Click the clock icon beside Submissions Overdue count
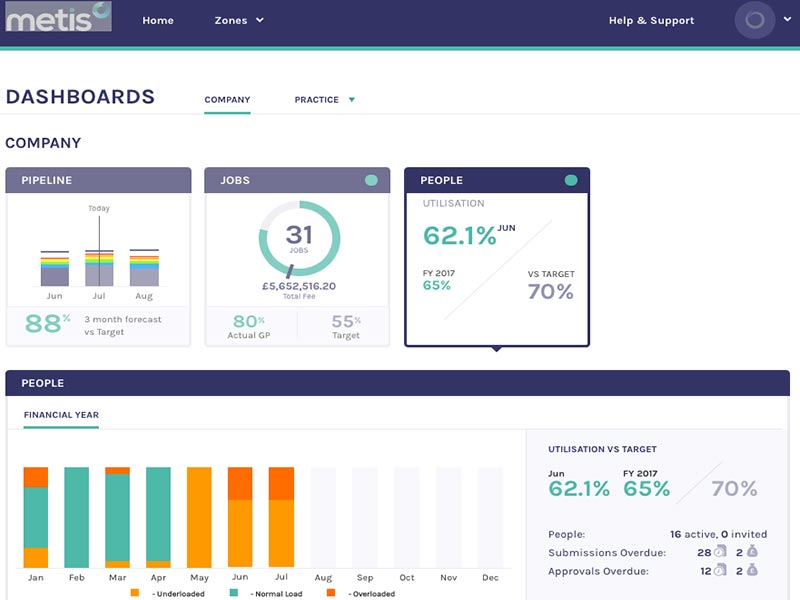 coord(720,551)
